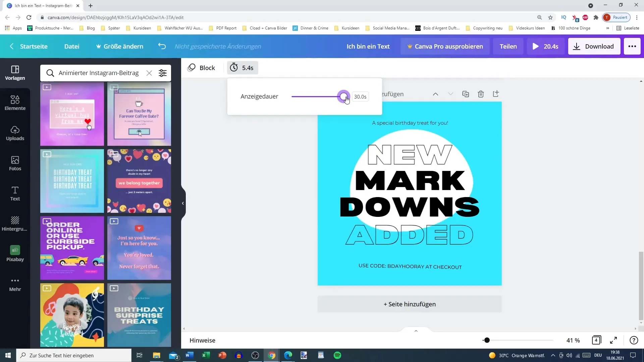The image size is (644, 362).
Task: Expand the page thumbnails strip chevron
Action: (416, 331)
